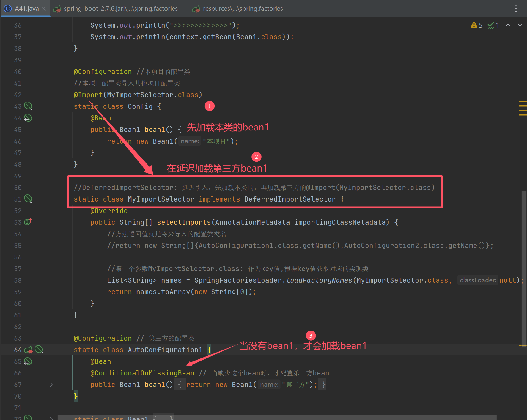Click MyImportSelector.class on line 42
The height and width of the screenshot is (420, 527).
click(x=152, y=95)
